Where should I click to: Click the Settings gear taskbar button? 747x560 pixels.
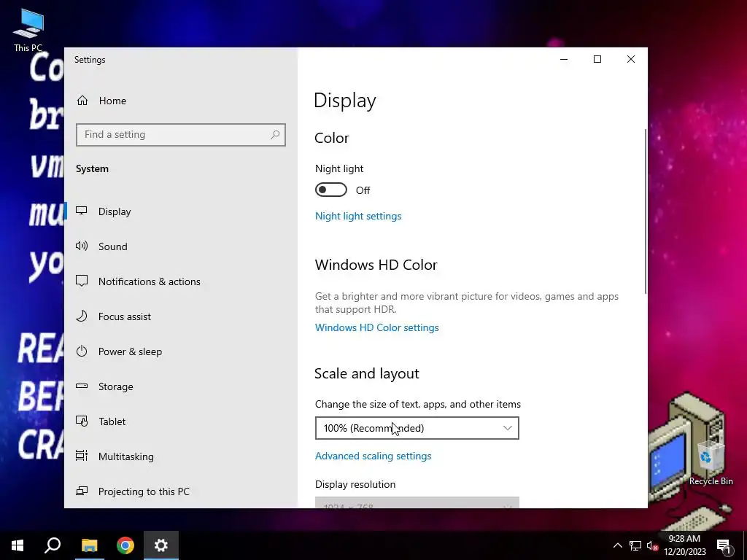pos(161,545)
